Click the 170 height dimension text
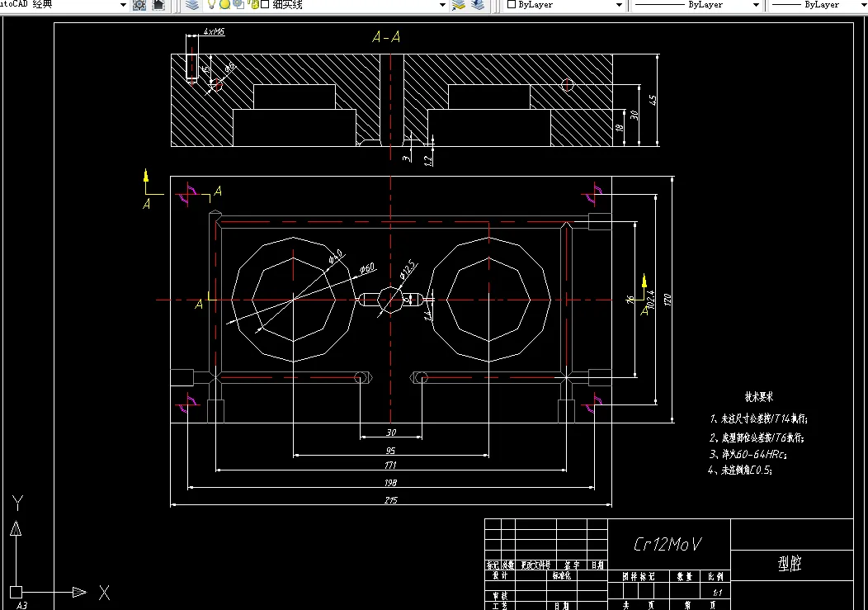Image resolution: width=868 pixels, height=610 pixels. (668, 300)
